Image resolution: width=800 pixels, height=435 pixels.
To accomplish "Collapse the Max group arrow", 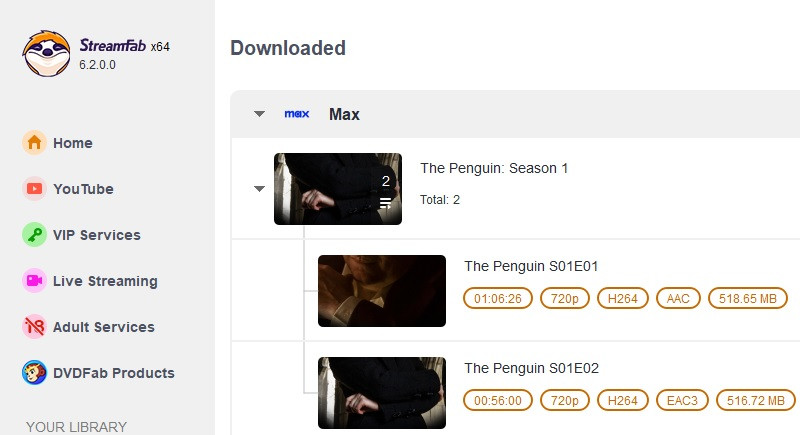I will pyautogui.click(x=260, y=114).
